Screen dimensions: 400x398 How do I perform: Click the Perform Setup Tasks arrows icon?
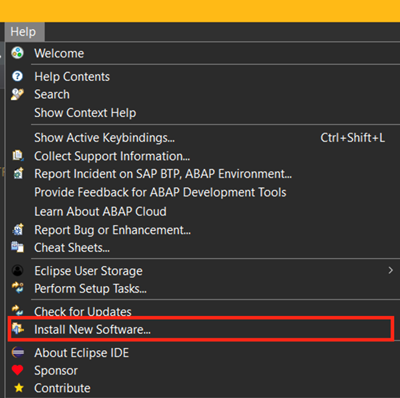[x=17, y=288]
